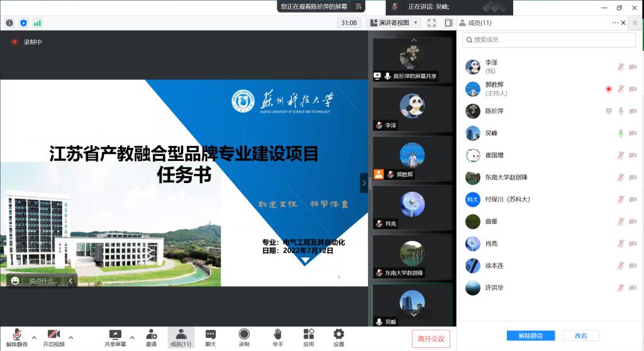Viewport: 644px width, 351px height.
Task: Click the red 离开会议 button
Action: point(431,338)
